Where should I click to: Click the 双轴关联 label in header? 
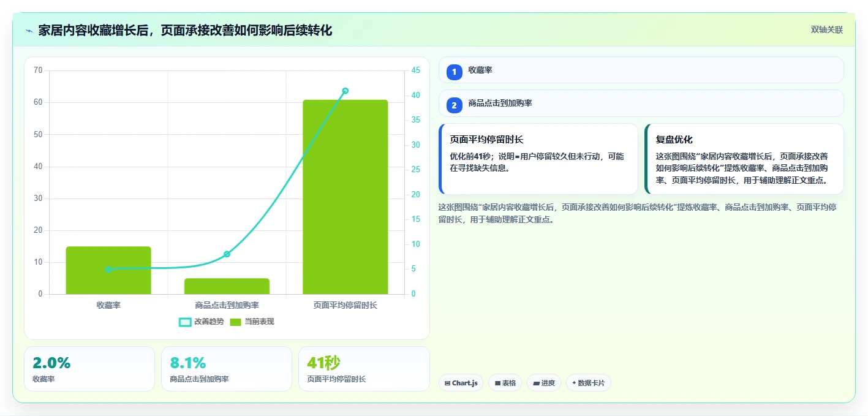(x=827, y=30)
